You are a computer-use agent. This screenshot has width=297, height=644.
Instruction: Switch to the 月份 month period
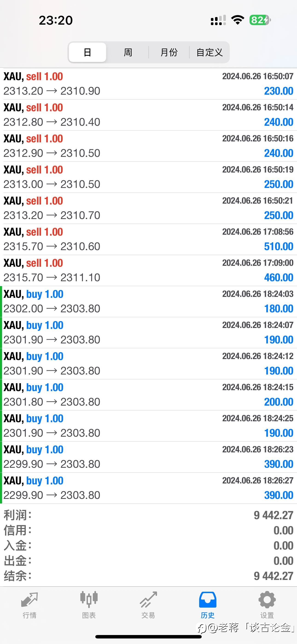pyautogui.click(x=169, y=52)
